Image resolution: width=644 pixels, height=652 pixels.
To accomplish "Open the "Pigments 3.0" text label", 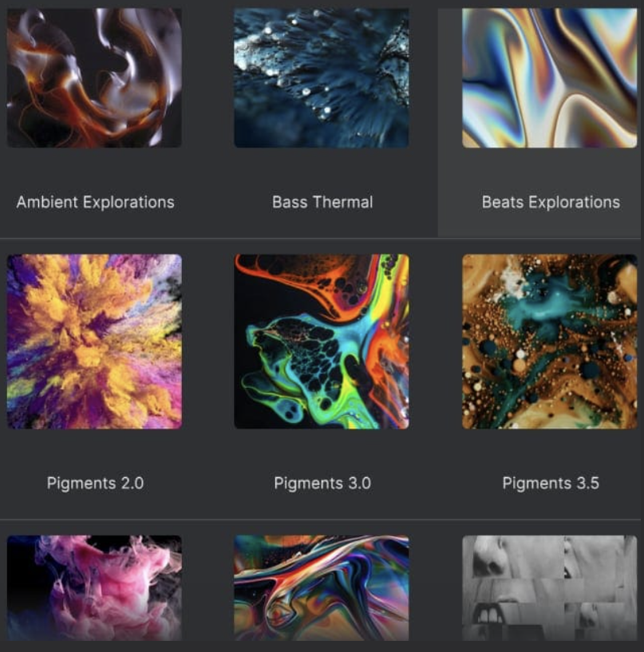I will [322, 483].
